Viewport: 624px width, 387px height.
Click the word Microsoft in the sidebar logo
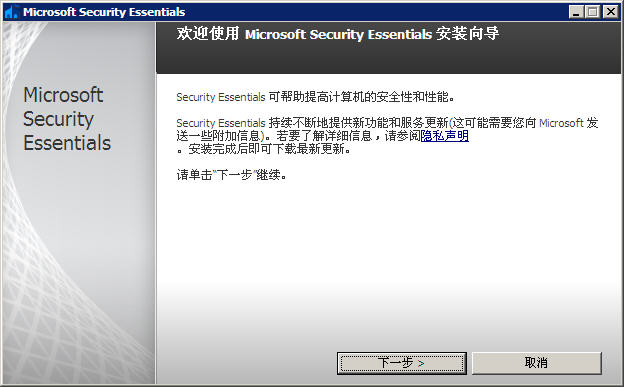[x=63, y=95]
